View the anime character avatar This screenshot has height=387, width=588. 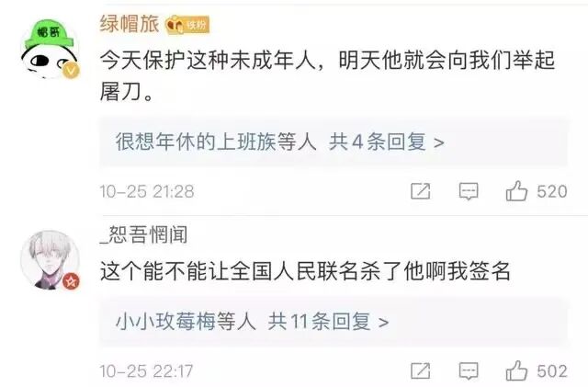click(x=50, y=260)
